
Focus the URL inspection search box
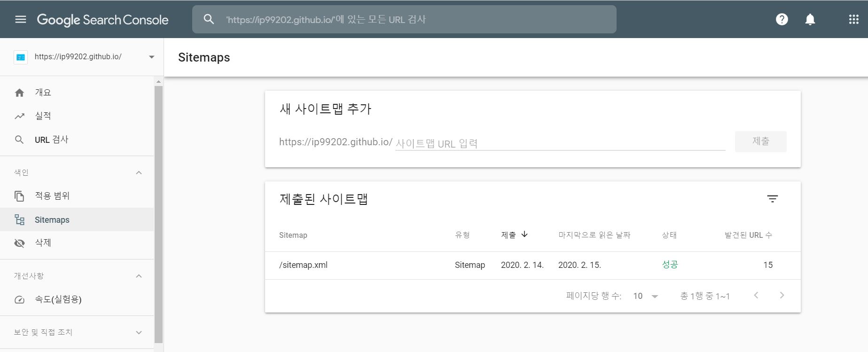[x=404, y=19]
